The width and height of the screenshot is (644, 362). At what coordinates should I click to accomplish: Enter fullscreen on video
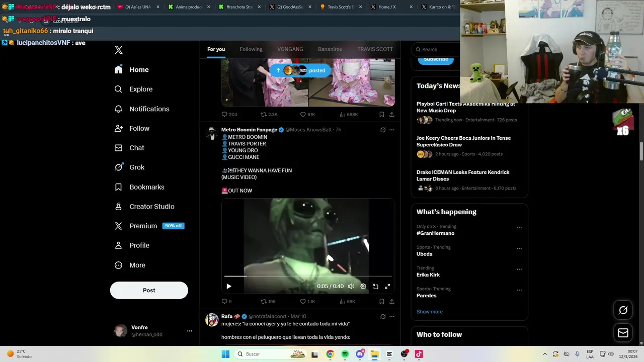[x=387, y=286]
